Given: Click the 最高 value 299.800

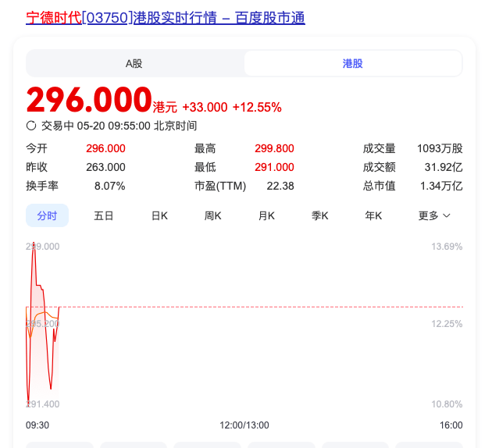Looking at the screenshot, I should pyautogui.click(x=274, y=148).
